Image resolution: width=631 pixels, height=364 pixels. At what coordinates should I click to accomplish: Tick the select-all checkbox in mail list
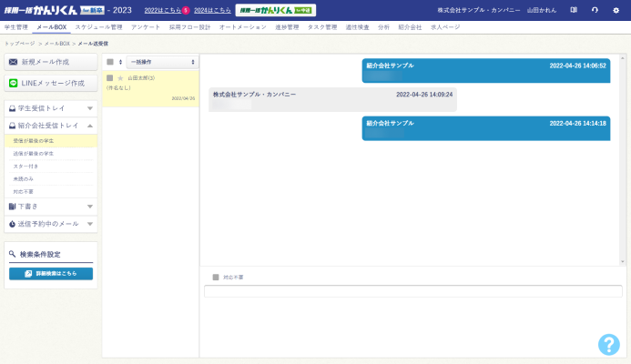point(110,62)
